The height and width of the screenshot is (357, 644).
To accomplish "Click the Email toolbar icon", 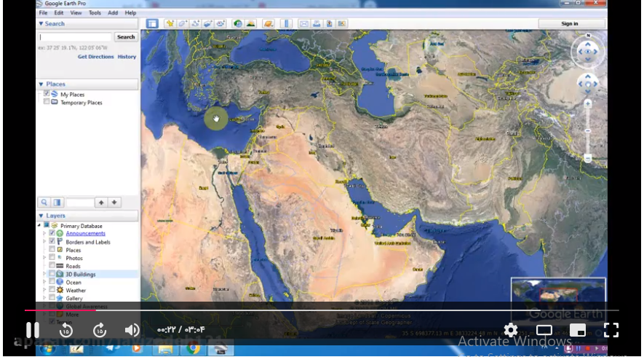I will (304, 23).
